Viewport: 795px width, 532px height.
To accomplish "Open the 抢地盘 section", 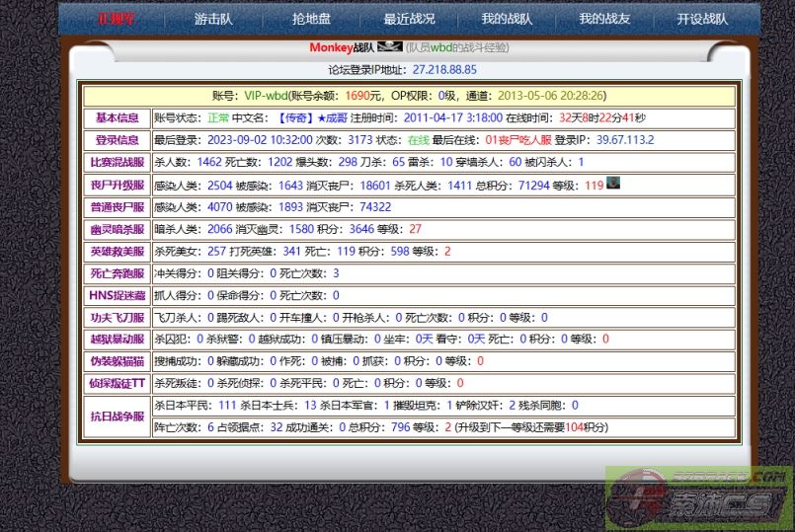I will click(x=311, y=19).
